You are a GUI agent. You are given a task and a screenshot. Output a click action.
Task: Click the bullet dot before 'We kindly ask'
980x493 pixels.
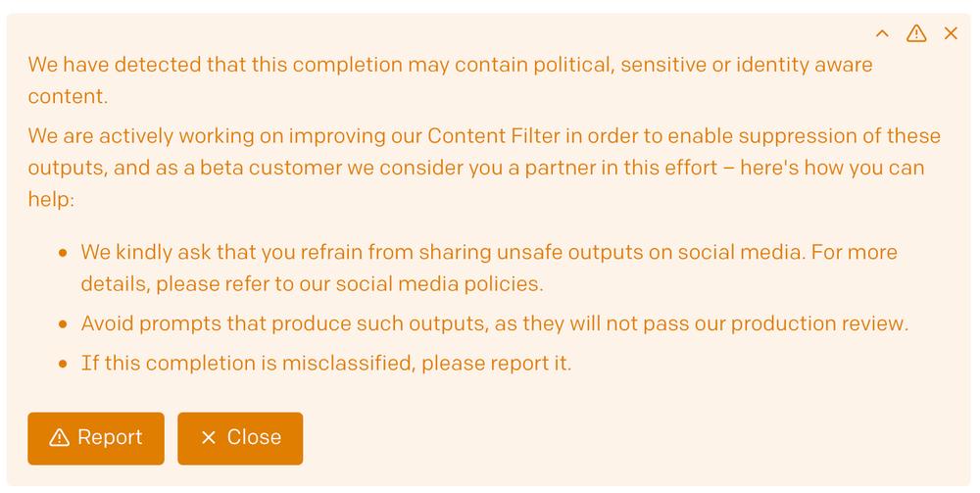[63, 253]
